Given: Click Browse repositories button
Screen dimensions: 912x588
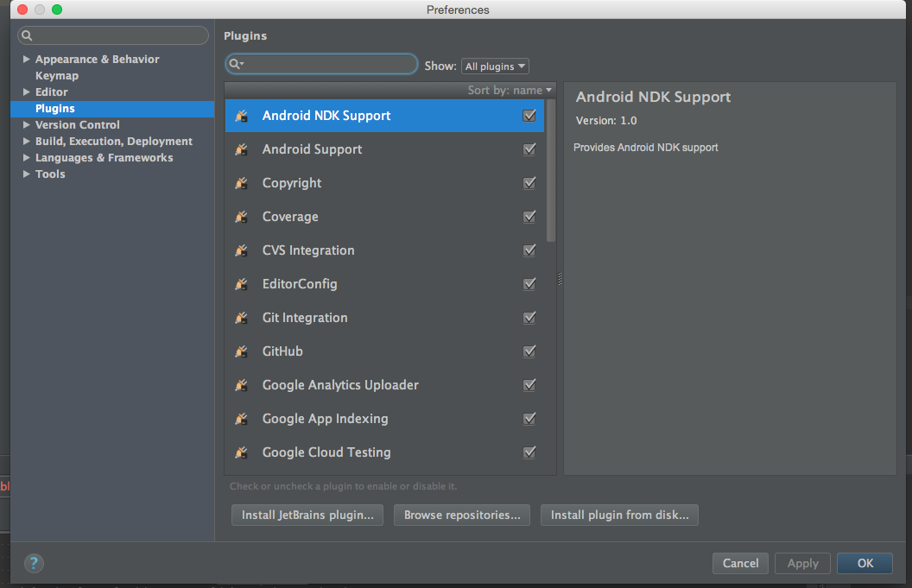Looking at the screenshot, I should click(x=462, y=515).
